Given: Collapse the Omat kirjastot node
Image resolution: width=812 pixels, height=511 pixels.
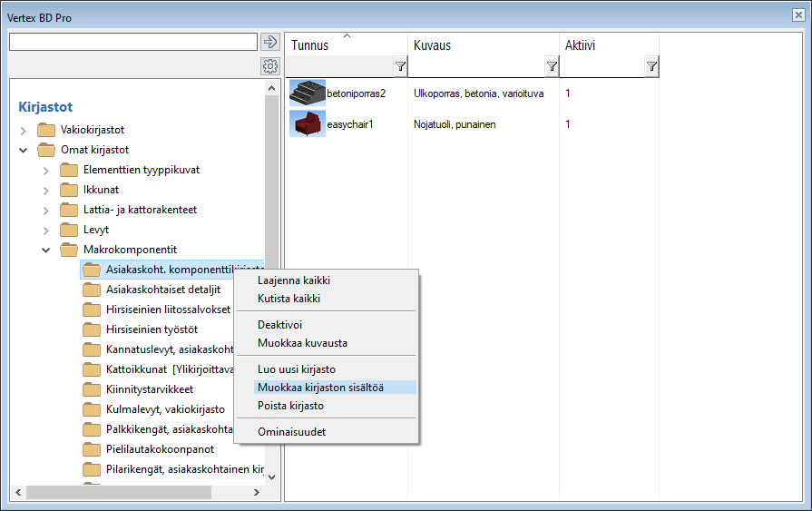Looking at the screenshot, I should [24, 151].
